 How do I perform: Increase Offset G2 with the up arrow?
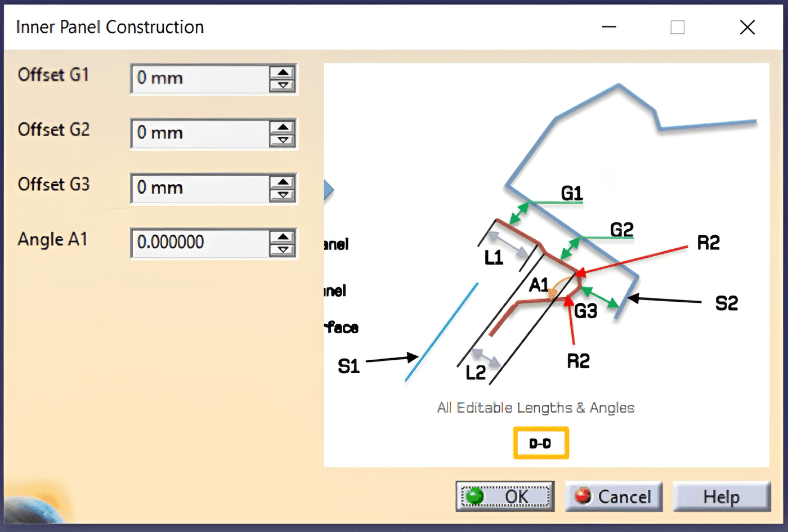pos(283,127)
